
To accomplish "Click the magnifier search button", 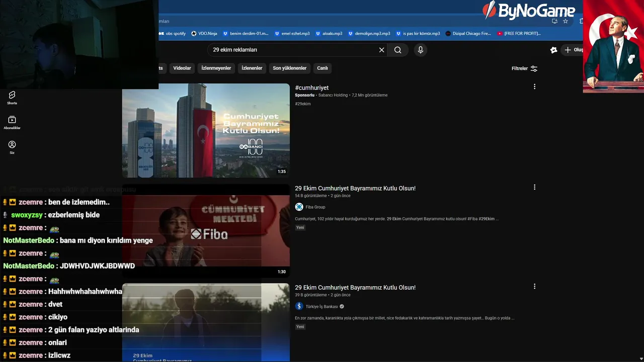I will coord(398,50).
